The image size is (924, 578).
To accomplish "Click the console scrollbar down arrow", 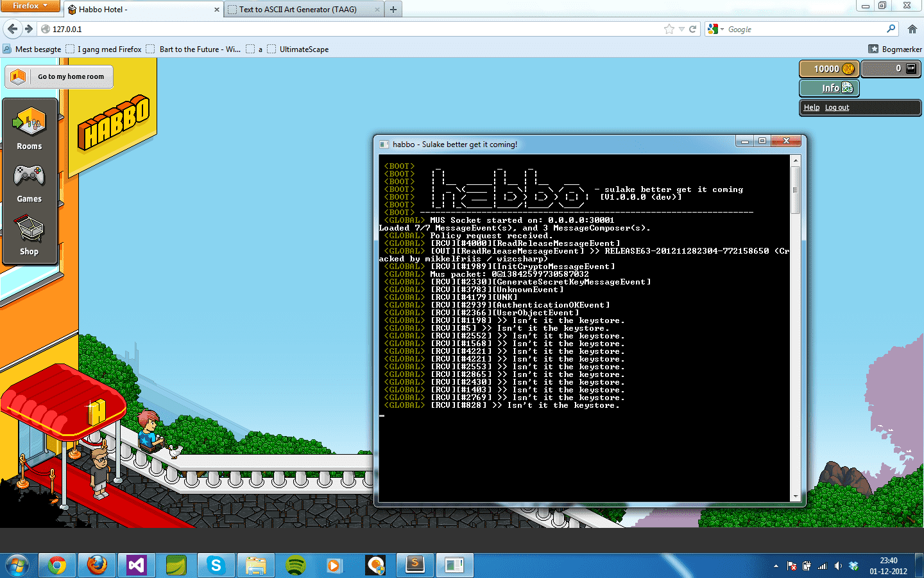I will tap(796, 496).
